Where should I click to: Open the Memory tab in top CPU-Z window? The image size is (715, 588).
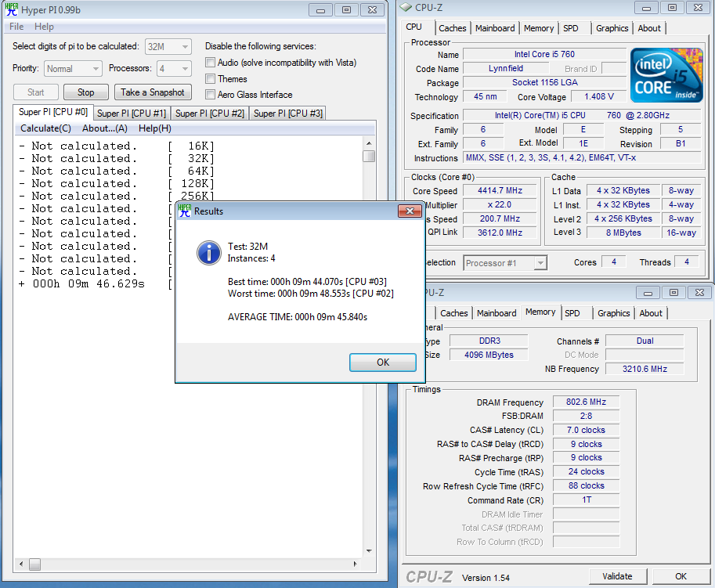pos(539,28)
